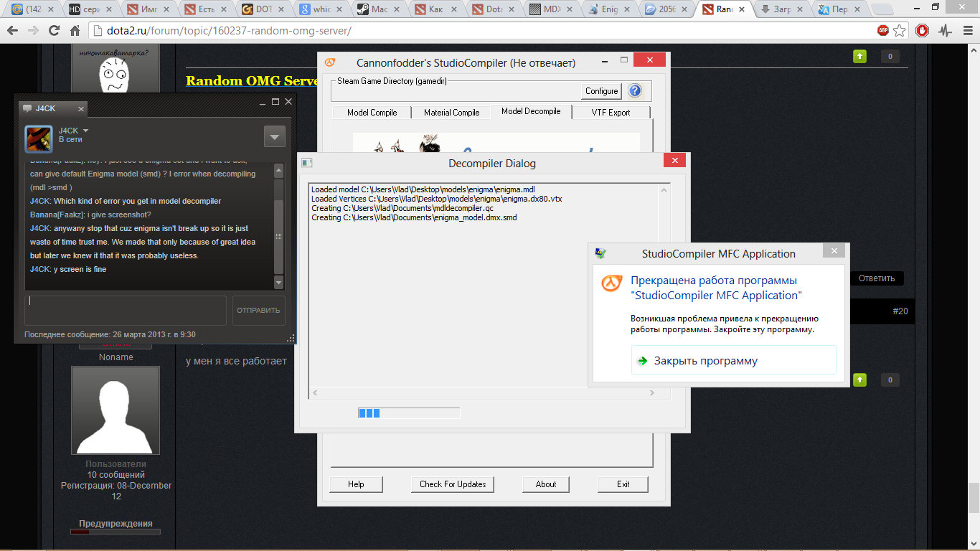Click the Configure button
Image resolution: width=980 pixels, height=551 pixels.
pyautogui.click(x=601, y=91)
